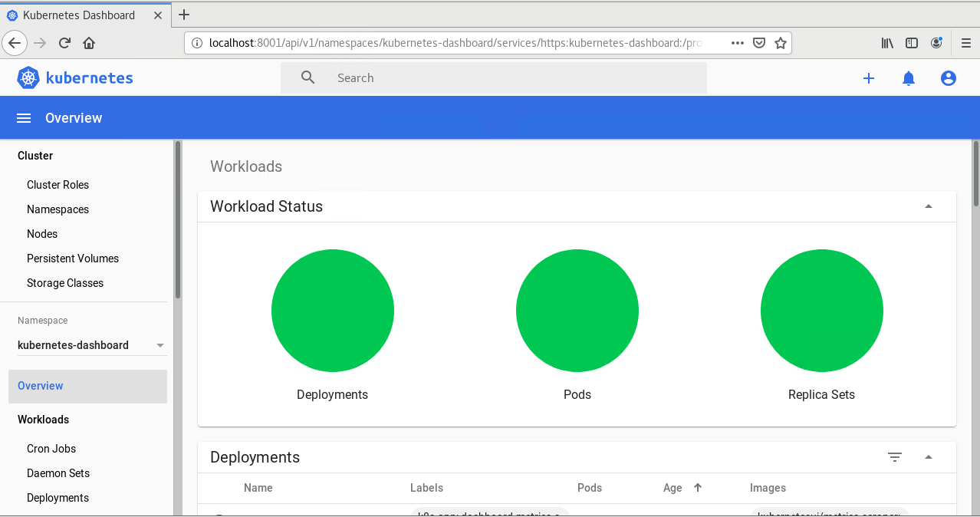The width and height of the screenshot is (980, 517).
Task: Click the sidebar vertical scrollbar
Action: click(x=178, y=219)
